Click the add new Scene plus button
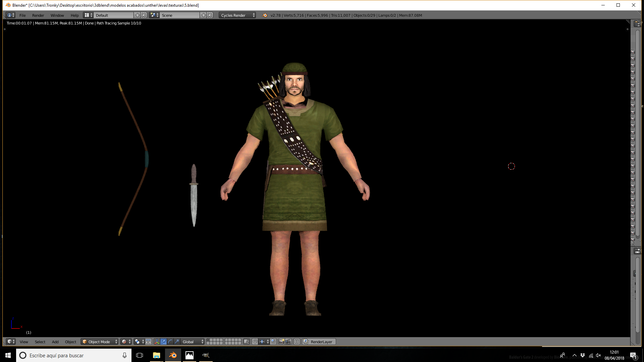This screenshot has width=644, height=362. pos(203,15)
